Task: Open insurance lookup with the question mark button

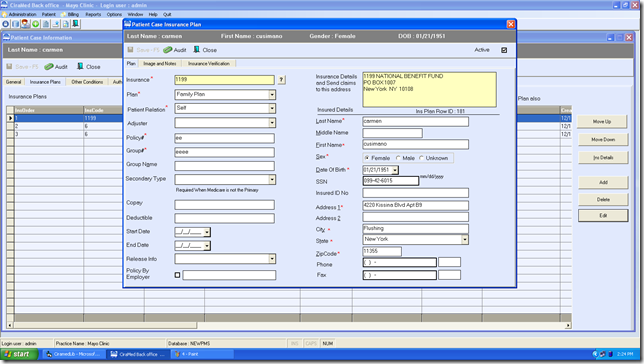Action: coord(281,80)
